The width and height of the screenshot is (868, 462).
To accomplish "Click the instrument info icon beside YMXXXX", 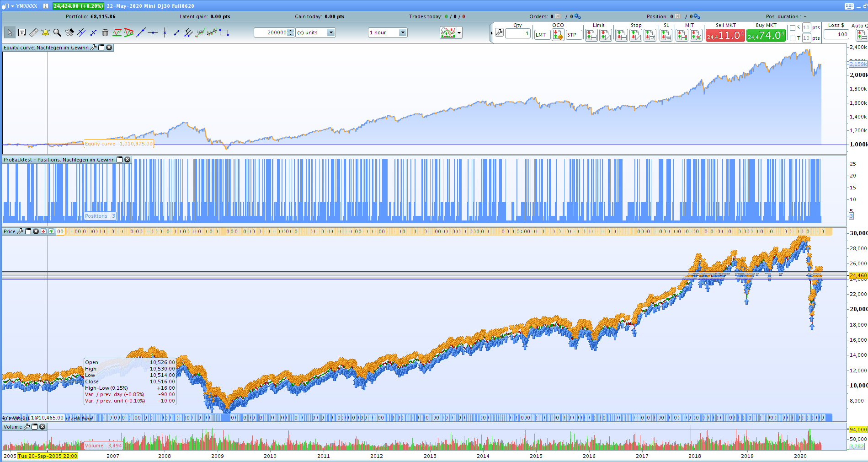I will point(46,6).
